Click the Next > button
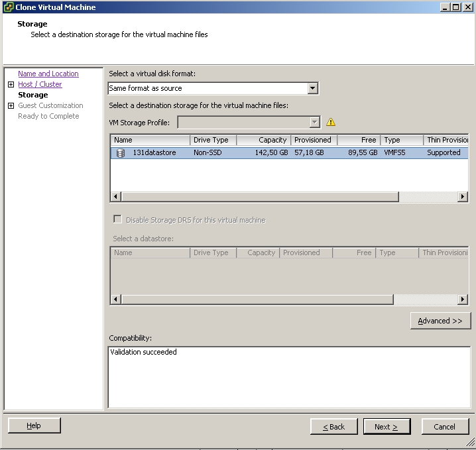 (387, 427)
